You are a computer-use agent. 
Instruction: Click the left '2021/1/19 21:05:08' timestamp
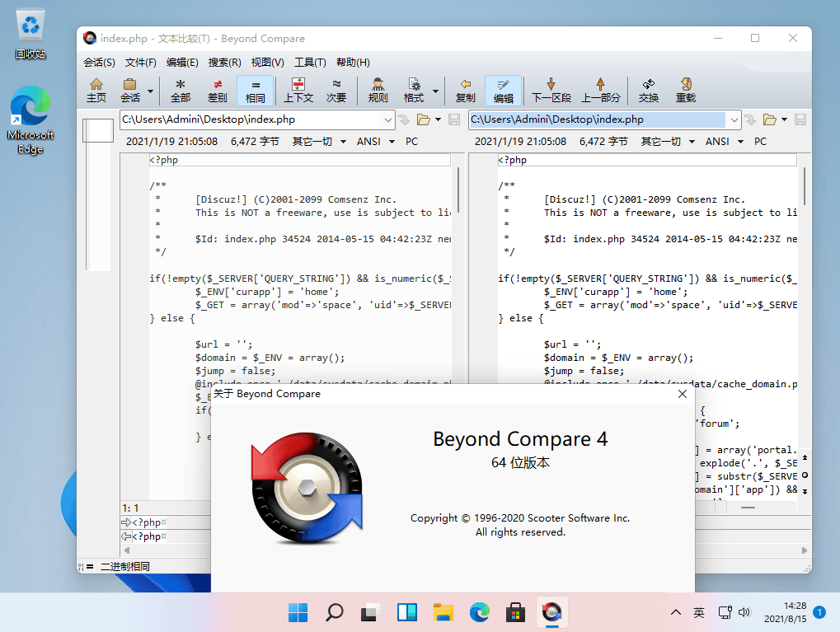click(172, 142)
